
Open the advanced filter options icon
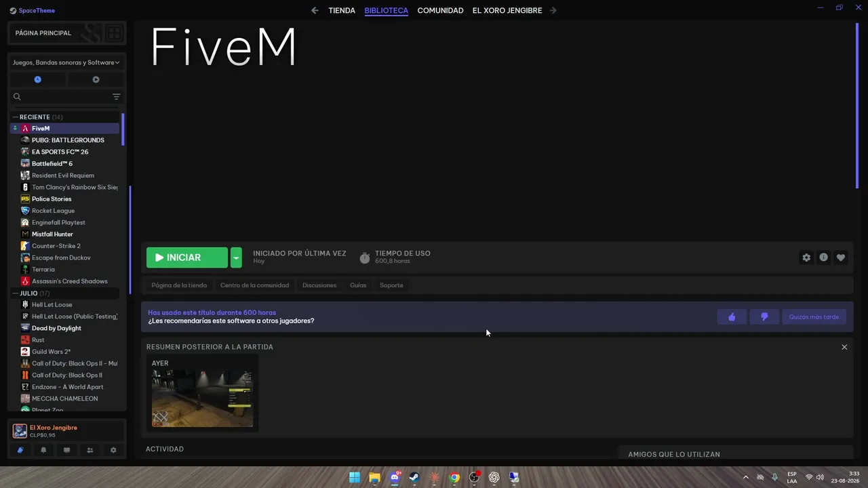click(116, 96)
